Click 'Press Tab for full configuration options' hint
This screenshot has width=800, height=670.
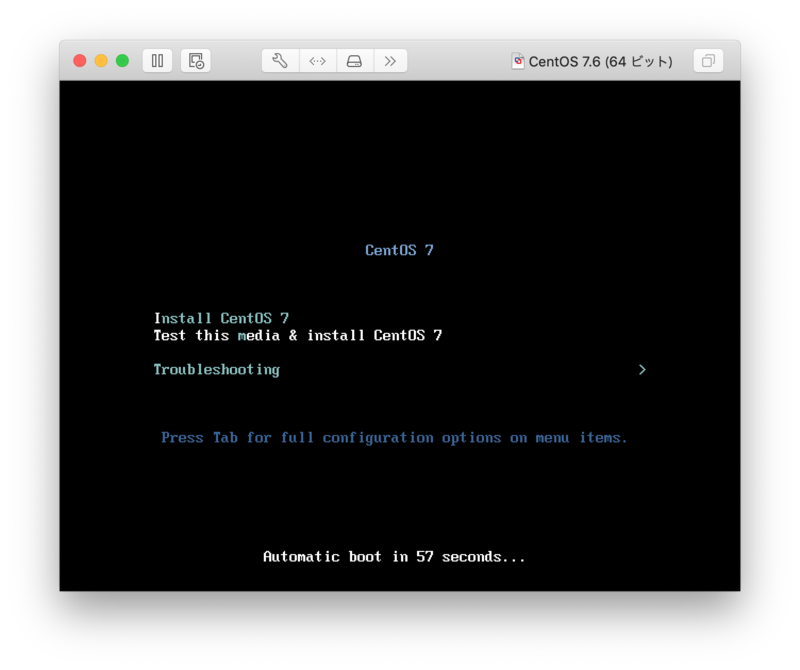pyautogui.click(x=394, y=438)
